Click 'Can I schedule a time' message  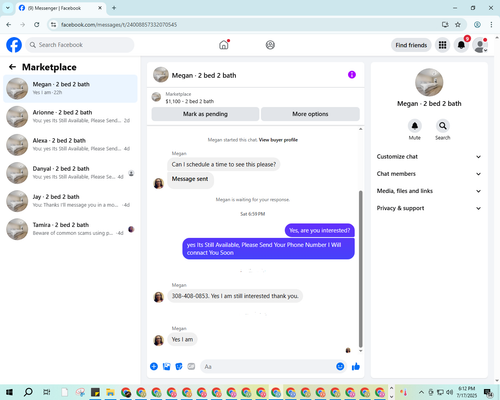click(224, 164)
